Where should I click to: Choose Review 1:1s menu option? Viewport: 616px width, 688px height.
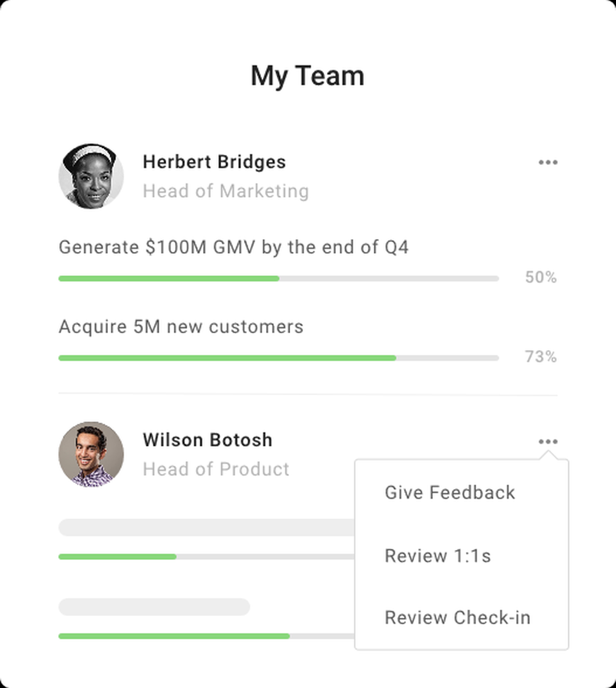pyautogui.click(x=437, y=556)
